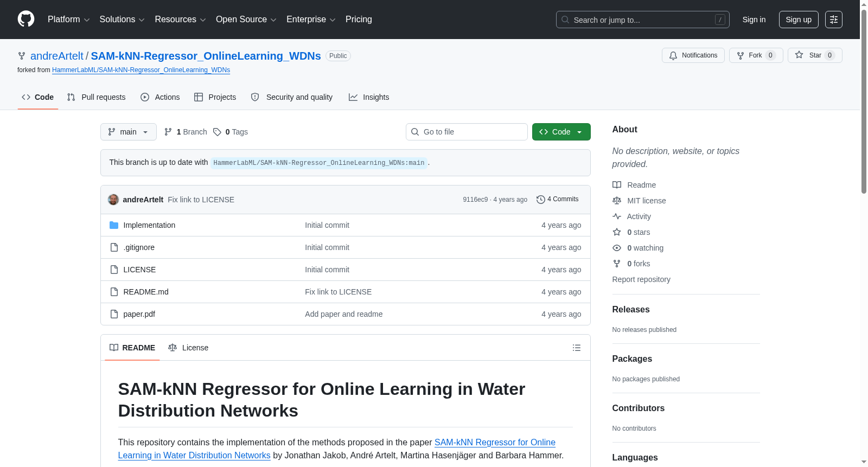
Task: Click the .gitignore file icon
Action: tap(114, 247)
